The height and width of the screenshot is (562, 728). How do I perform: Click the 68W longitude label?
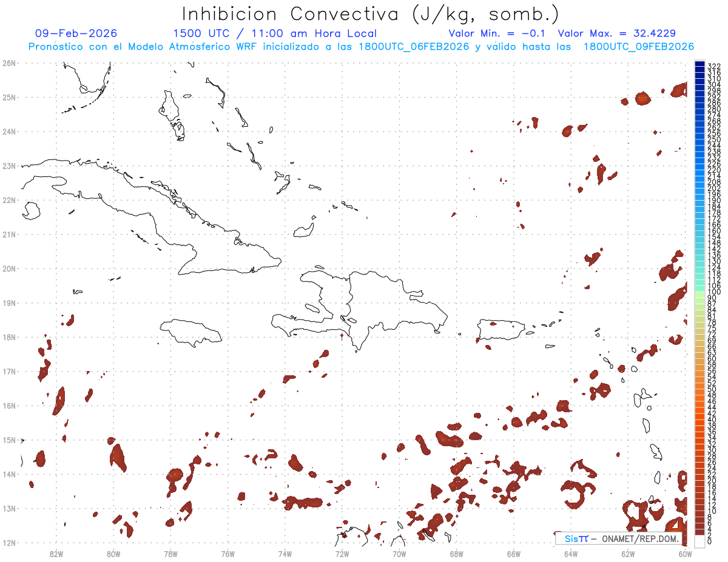point(457,553)
